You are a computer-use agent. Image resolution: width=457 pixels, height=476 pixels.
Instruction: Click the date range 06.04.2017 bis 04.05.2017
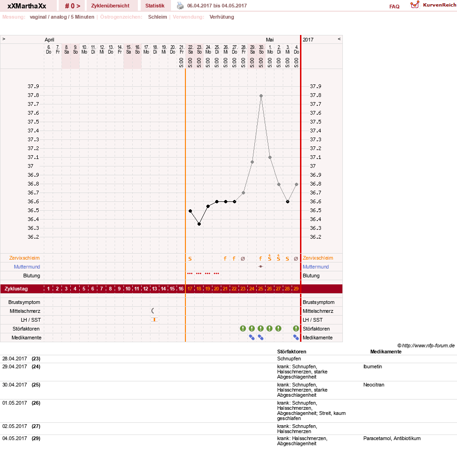pyautogui.click(x=217, y=6)
